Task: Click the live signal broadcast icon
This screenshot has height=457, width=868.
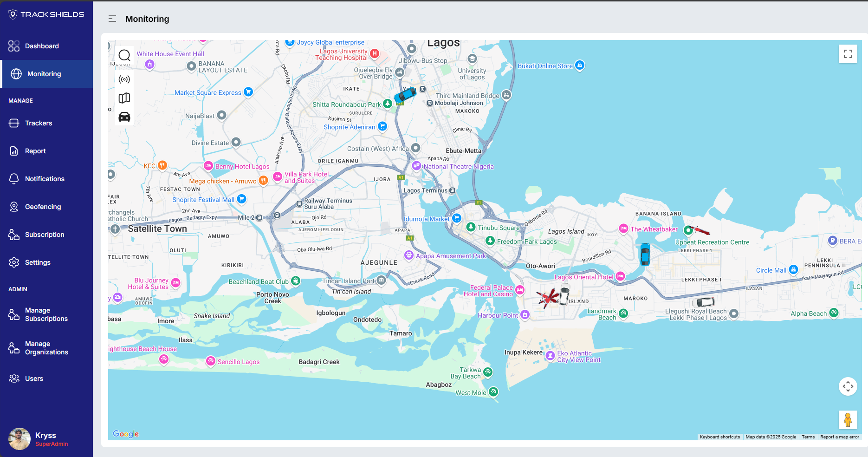Action: (124, 79)
